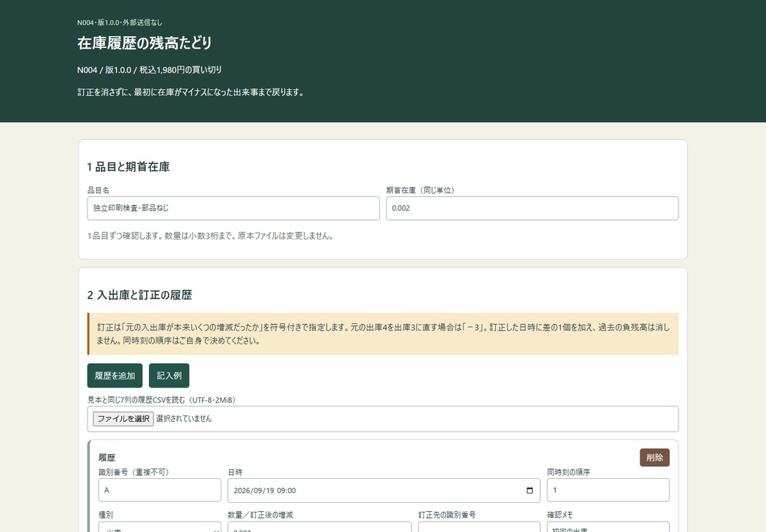The width and height of the screenshot is (766, 532).
Task: Click the card title 履歴
Action: pyautogui.click(x=107, y=458)
